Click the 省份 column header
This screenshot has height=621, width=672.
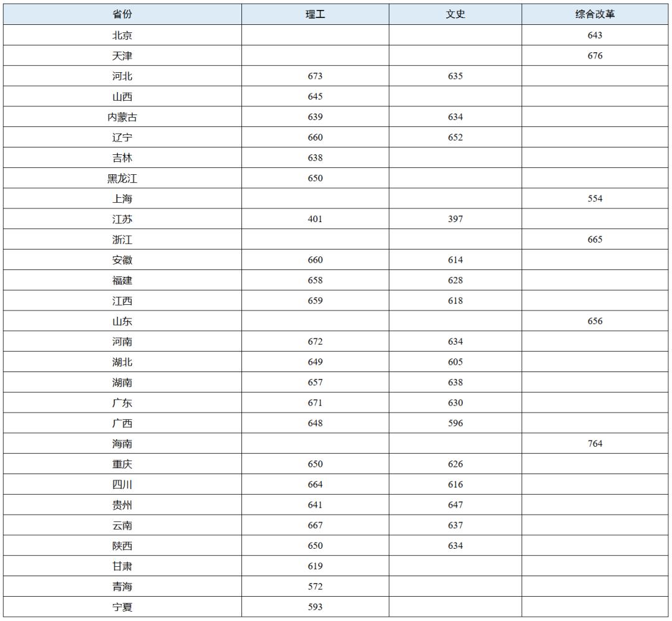pyautogui.click(x=122, y=14)
